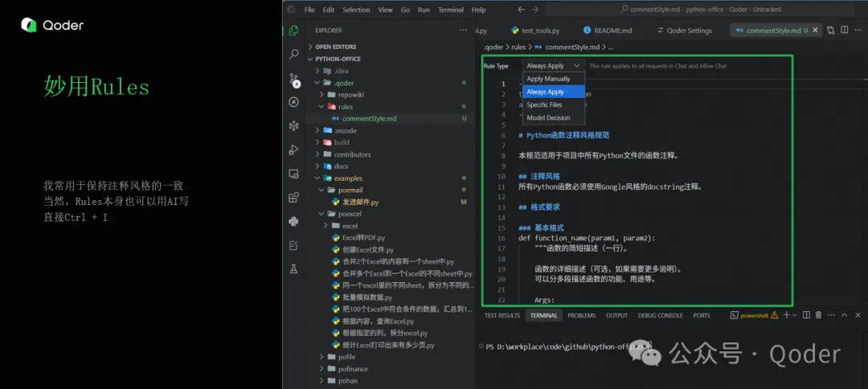Open the Help menu
The image size is (868, 389).
479,10
